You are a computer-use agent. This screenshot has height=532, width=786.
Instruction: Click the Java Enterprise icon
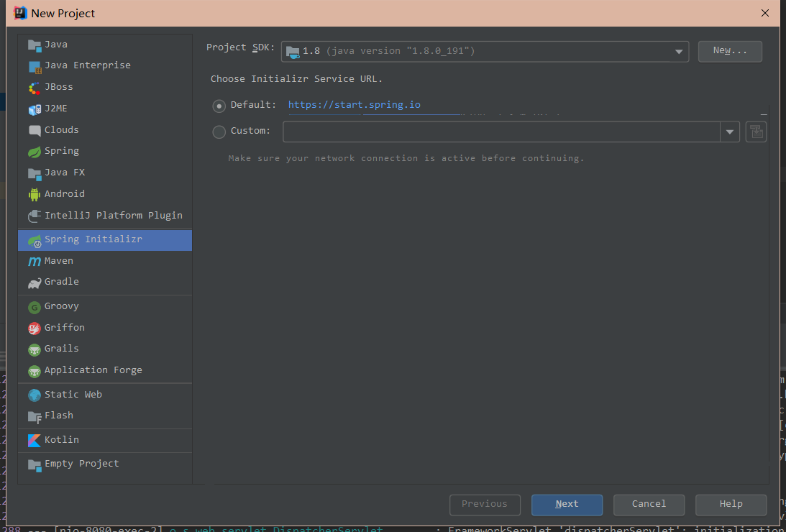(35, 67)
